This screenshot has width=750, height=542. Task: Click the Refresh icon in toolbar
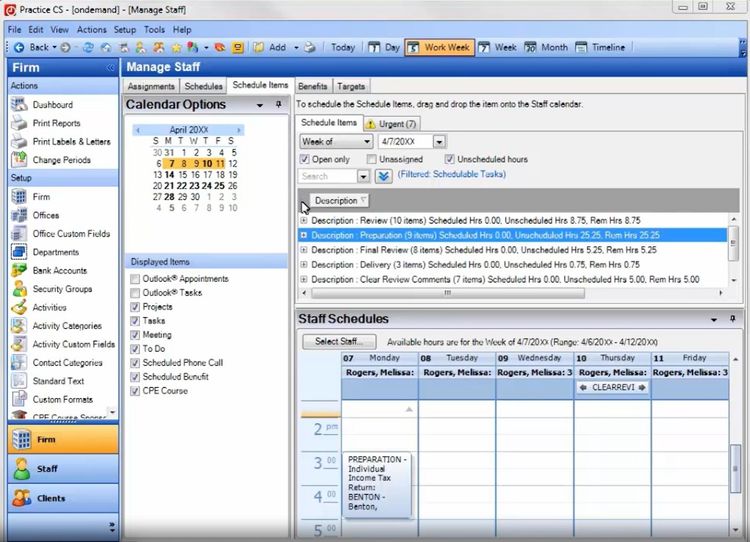click(x=88, y=47)
